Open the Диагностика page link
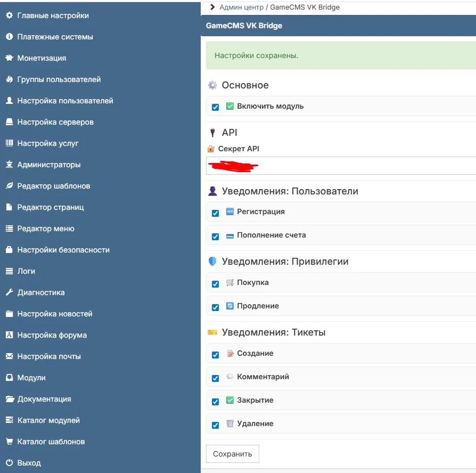 point(41,292)
